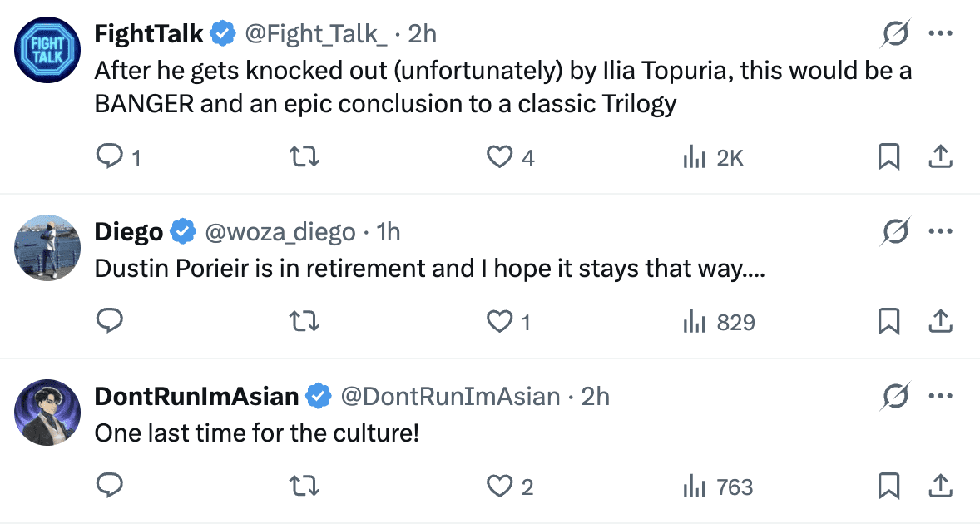The width and height of the screenshot is (980, 524).
Task: Open the @Fight_Talk_ handle link
Action: [315, 33]
